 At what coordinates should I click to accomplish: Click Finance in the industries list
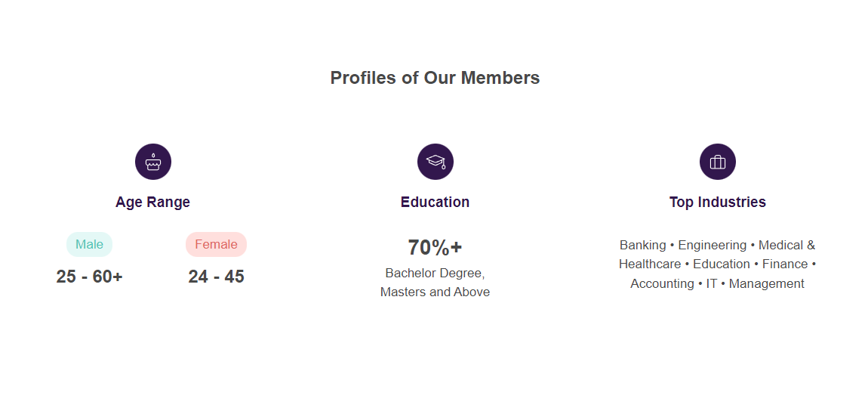point(785,264)
